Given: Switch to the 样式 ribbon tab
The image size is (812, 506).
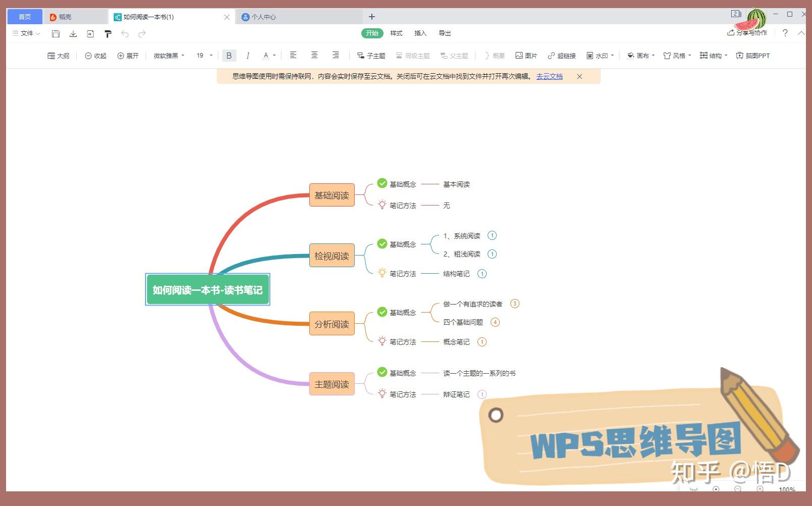Looking at the screenshot, I should [x=396, y=33].
